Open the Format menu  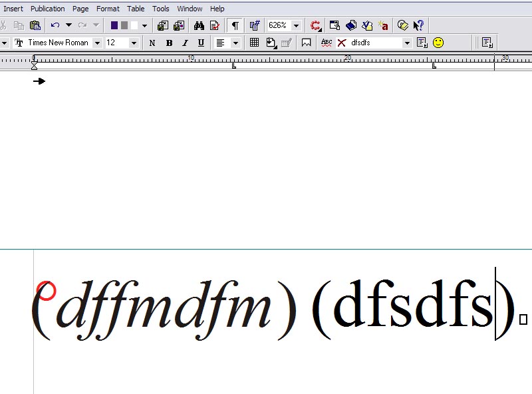click(108, 9)
